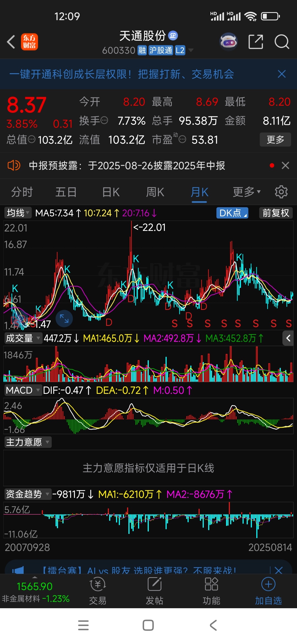This screenshot has width=297, height=644.
Task: Tap the 总手 95.38万 value
Action: click(198, 121)
